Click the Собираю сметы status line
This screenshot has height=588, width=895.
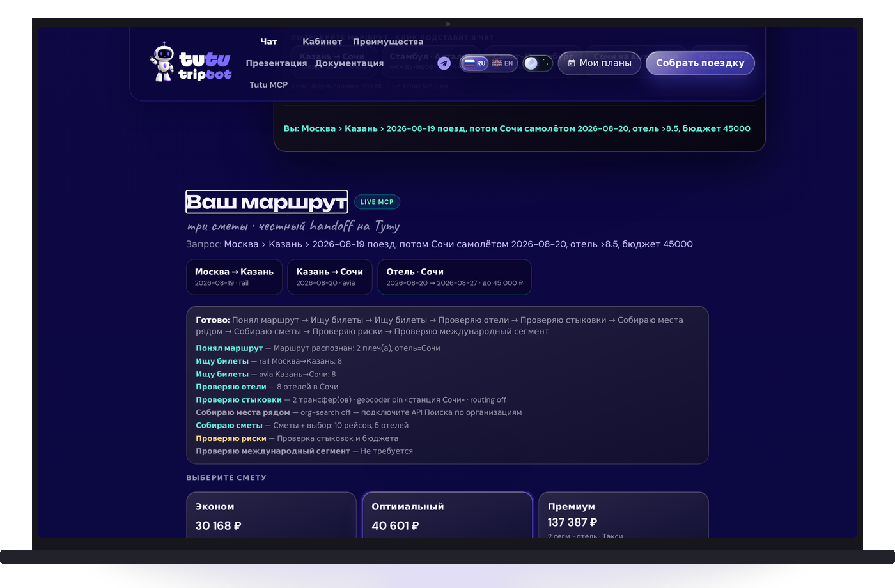pyautogui.click(x=302, y=425)
